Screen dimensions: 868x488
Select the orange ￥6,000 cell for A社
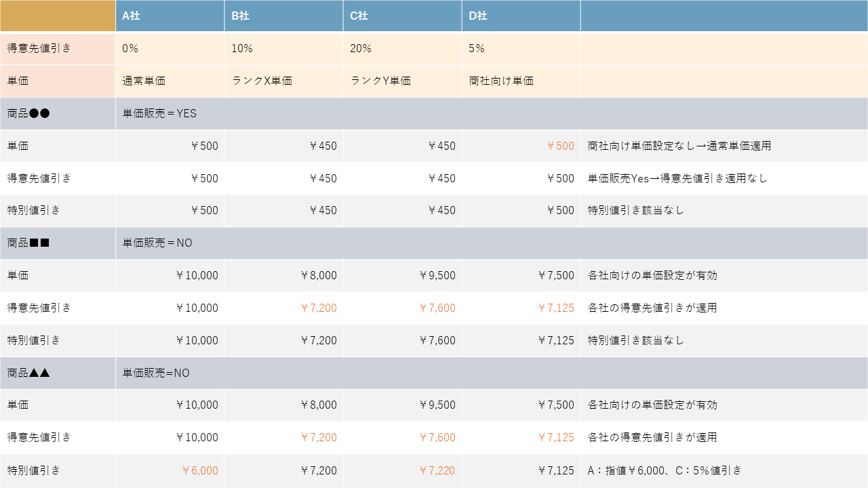(x=170, y=470)
